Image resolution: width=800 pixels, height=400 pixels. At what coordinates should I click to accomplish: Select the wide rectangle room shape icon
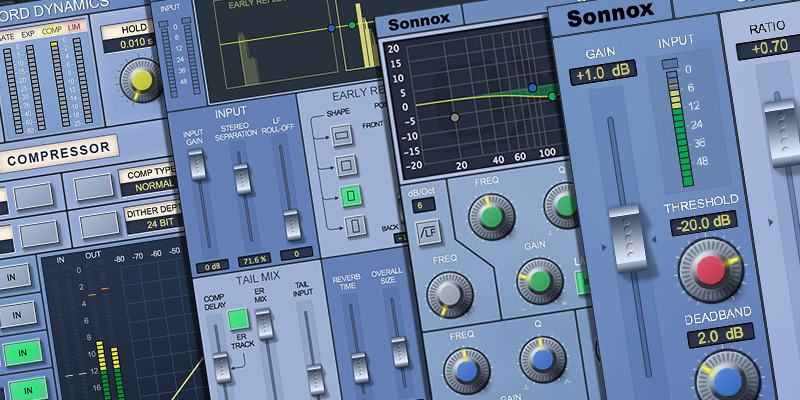click(340, 135)
